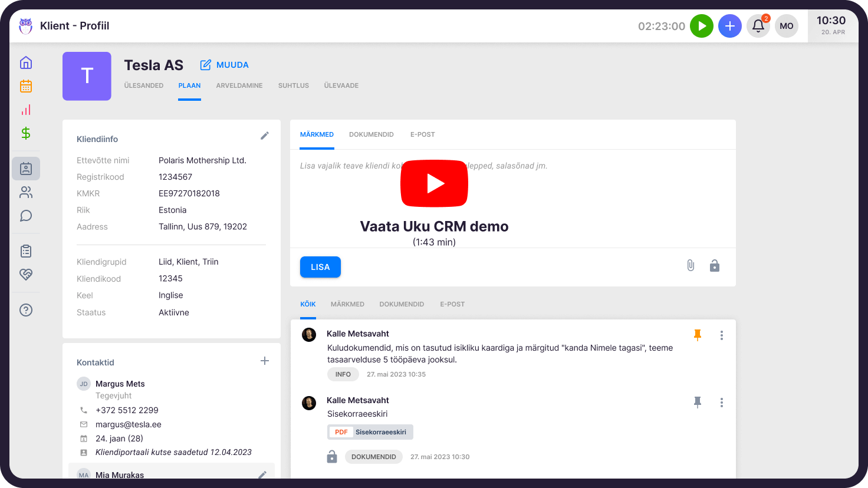This screenshot has width=868, height=488.
Task: Open the chat bubble sidebar icon
Action: tap(26, 216)
